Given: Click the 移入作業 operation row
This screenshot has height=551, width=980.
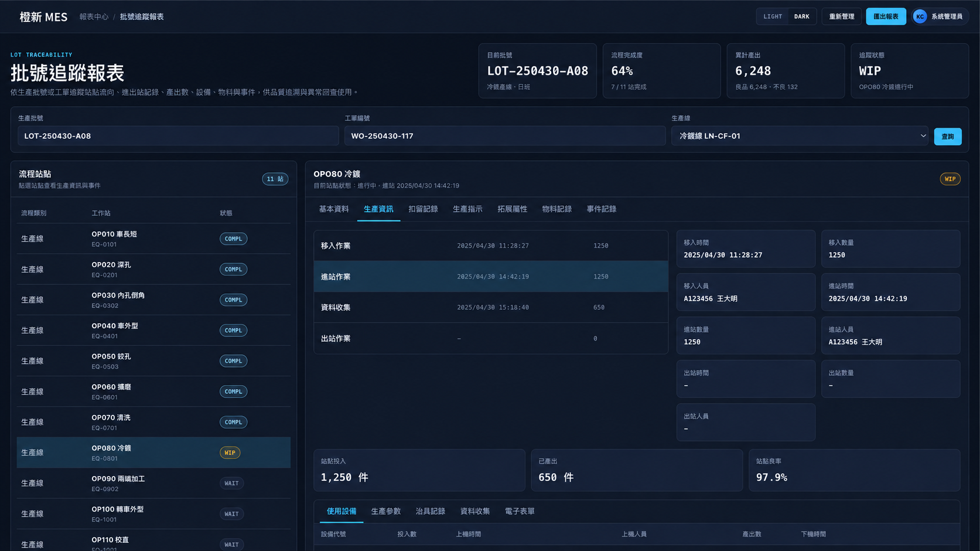Looking at the screenshot, I should (491, 246).
